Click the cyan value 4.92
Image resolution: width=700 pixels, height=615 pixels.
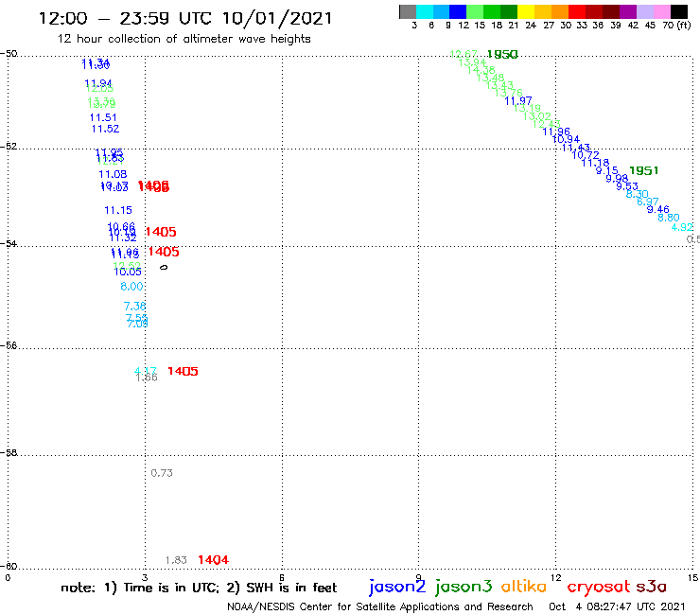[682, 227]
